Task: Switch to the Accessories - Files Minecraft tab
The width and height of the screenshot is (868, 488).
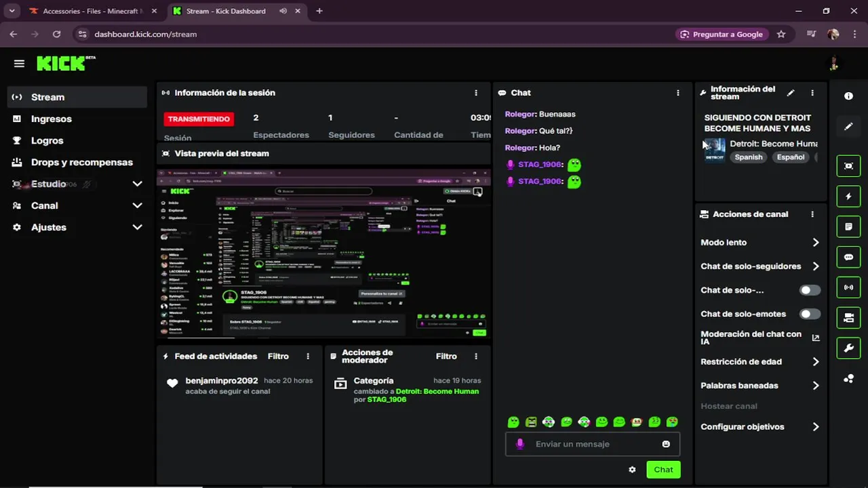Action: (x=92, y=11)
